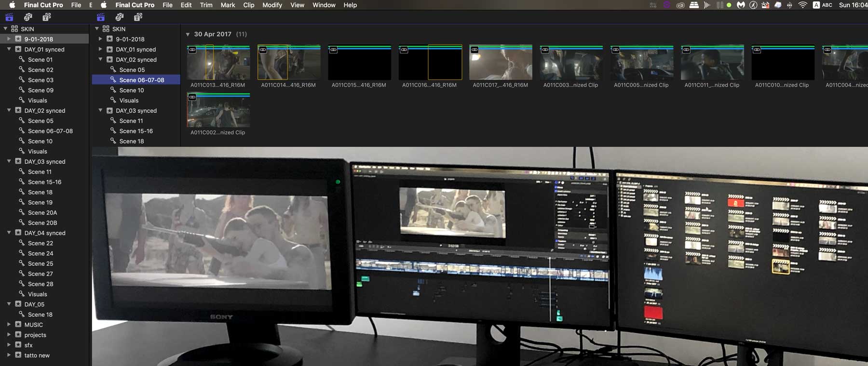Image resolution: width=868 pixels, height=366 pixels.
Task: Toggle Photos and Audio sidebar in second panel
Action: (x=119, y=17)
